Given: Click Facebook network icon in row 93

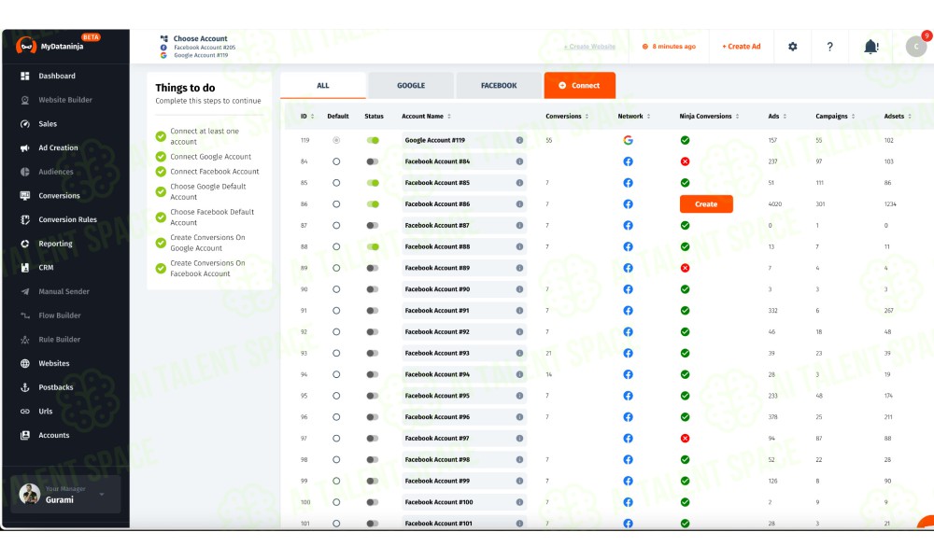Looking at the screenshot, I should (628, 354).
